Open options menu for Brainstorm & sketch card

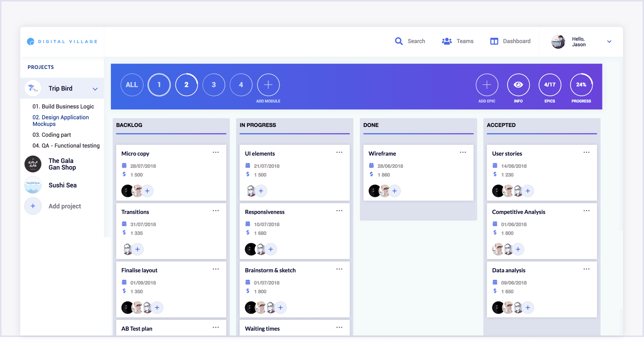[339, 269]
